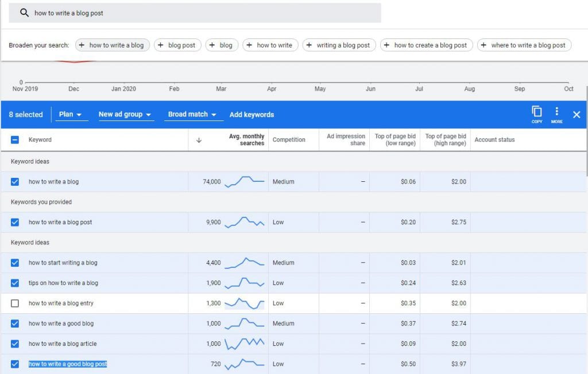This screenshot has width=588, height=374.
Task: Add 'blog post' broaden search chip
Action: click(x=177, y=45)
